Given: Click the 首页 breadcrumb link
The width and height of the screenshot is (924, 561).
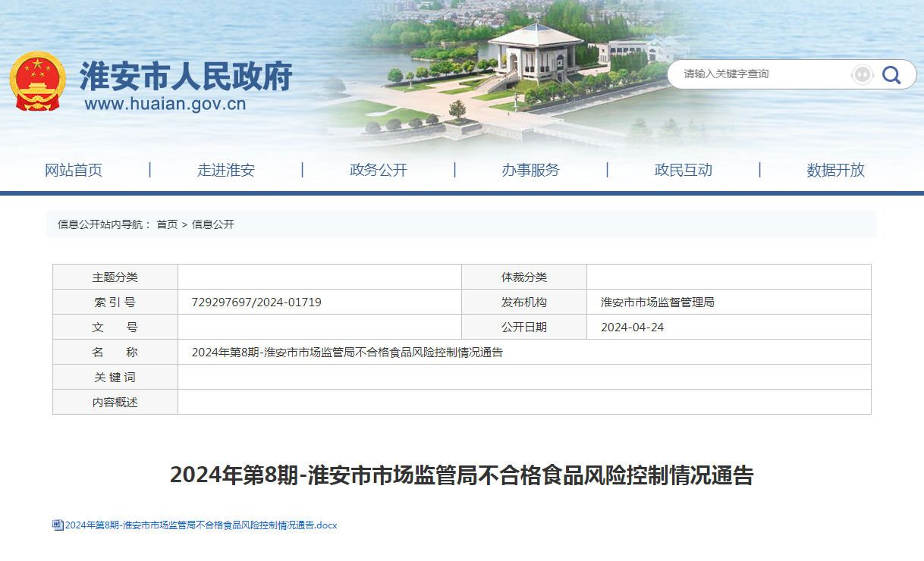Looking at the screenshot, I should tap(167, 224).
